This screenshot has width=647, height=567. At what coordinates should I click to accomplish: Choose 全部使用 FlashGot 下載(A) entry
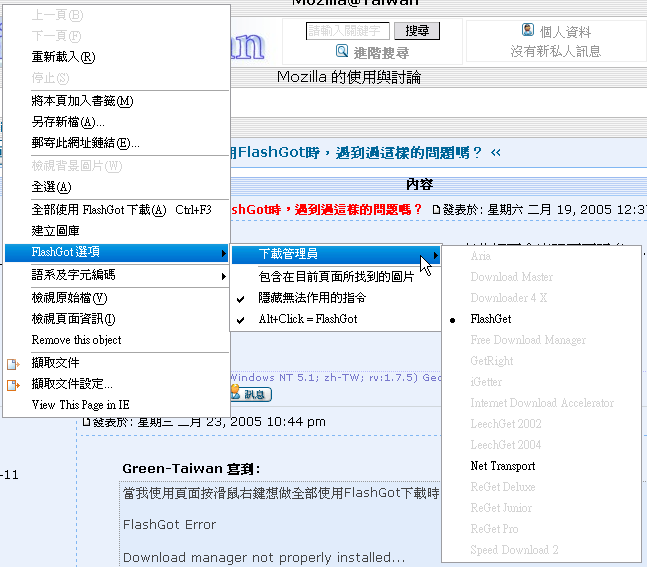(116, 210)
